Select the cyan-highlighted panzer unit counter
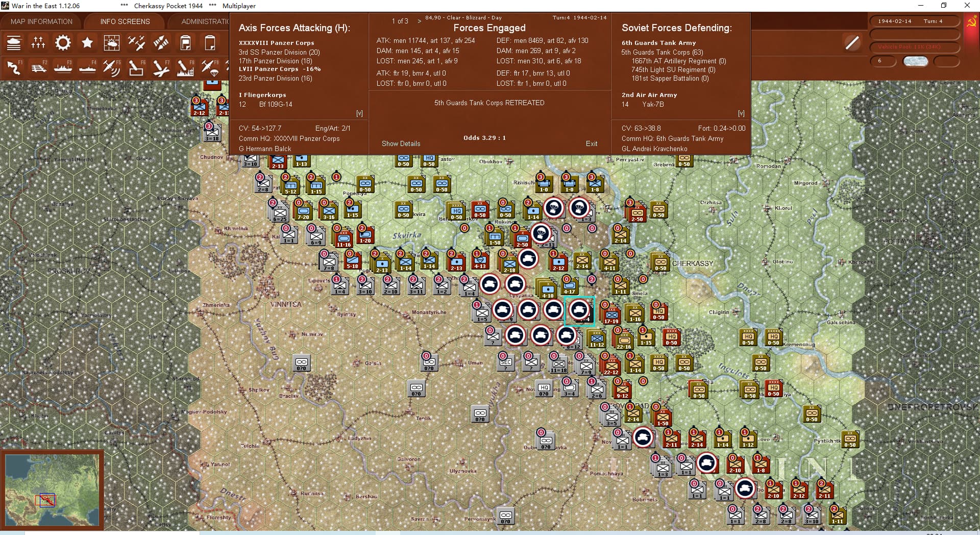 click(x=579, y=310)
